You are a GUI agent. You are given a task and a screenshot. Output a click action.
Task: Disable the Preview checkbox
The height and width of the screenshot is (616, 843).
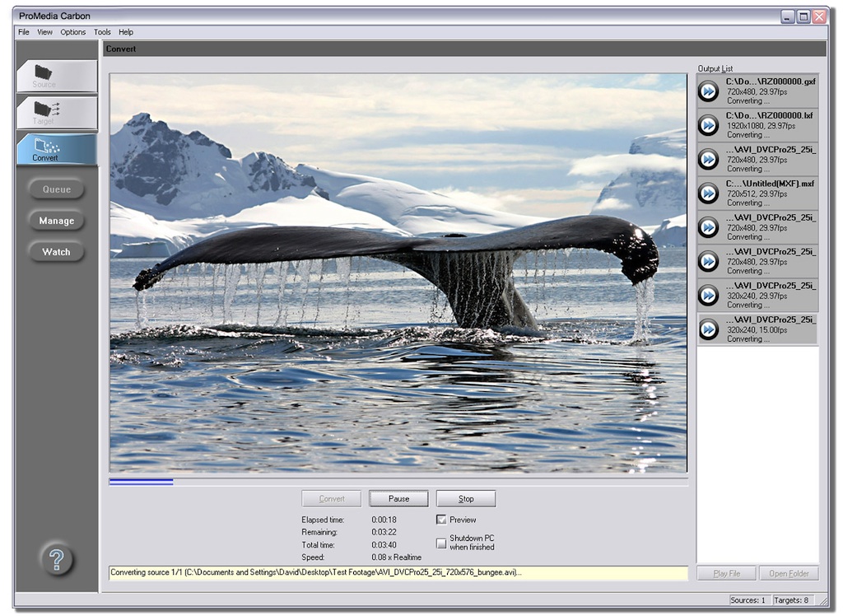(441, 520)
